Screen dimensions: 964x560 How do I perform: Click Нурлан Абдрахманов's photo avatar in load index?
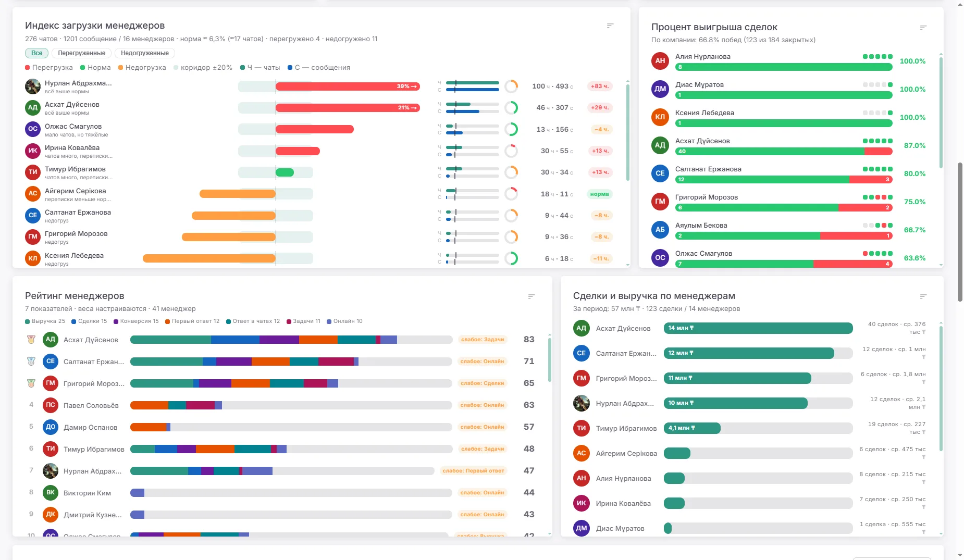coord(33,86)
